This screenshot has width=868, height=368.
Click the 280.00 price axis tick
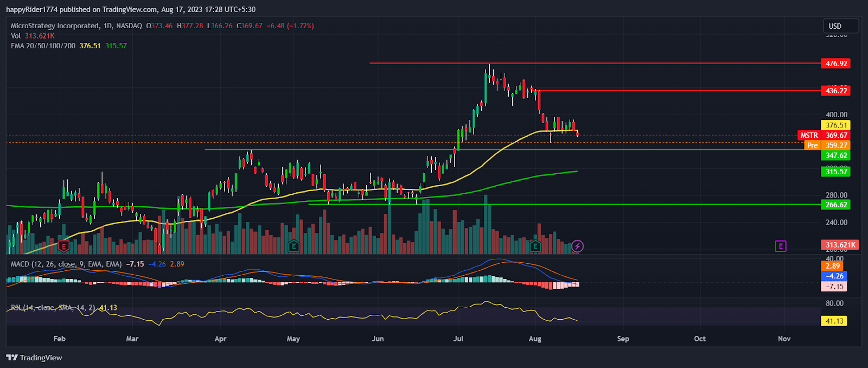point(836,195)
